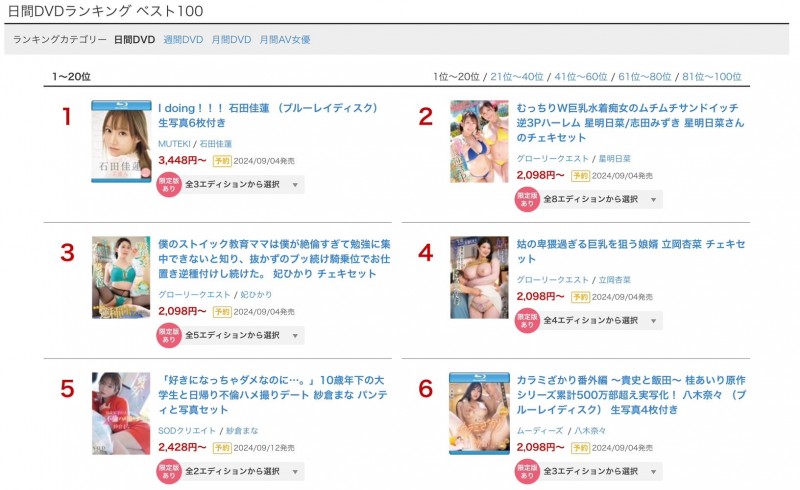800x490 pixels.
Task: Open 全3エディションから選択 dropdown for rank 1
Action: pos(243,185)
